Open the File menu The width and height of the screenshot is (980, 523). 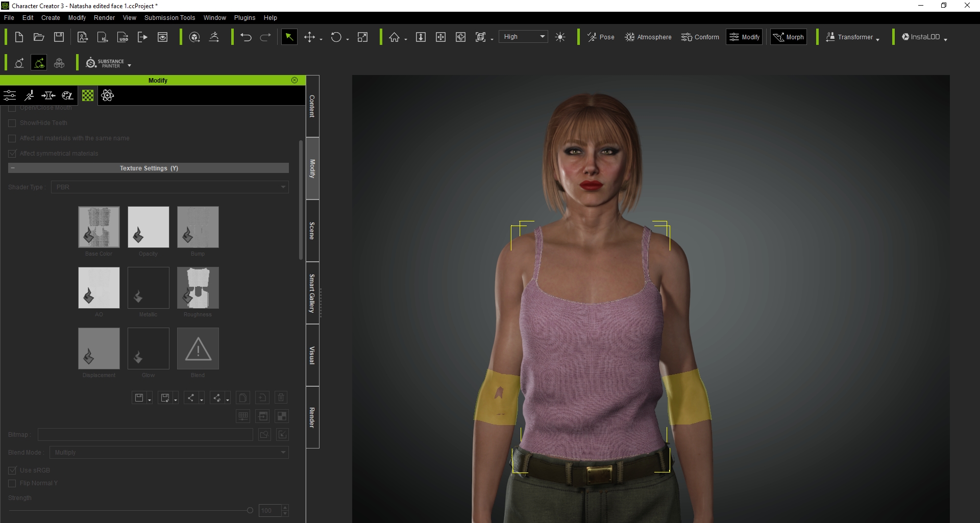(x=9, y=17)
